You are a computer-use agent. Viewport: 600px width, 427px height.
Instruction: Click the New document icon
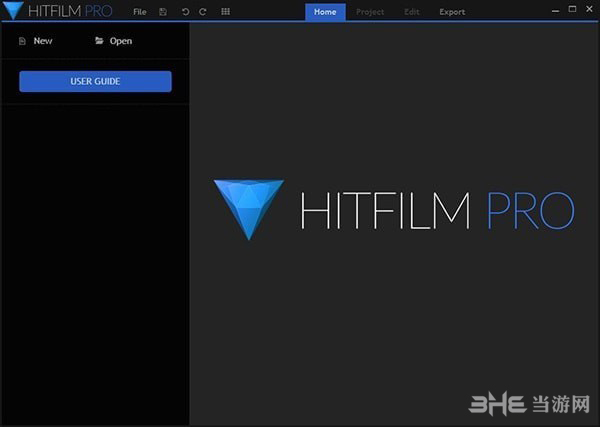coord(22,41)
